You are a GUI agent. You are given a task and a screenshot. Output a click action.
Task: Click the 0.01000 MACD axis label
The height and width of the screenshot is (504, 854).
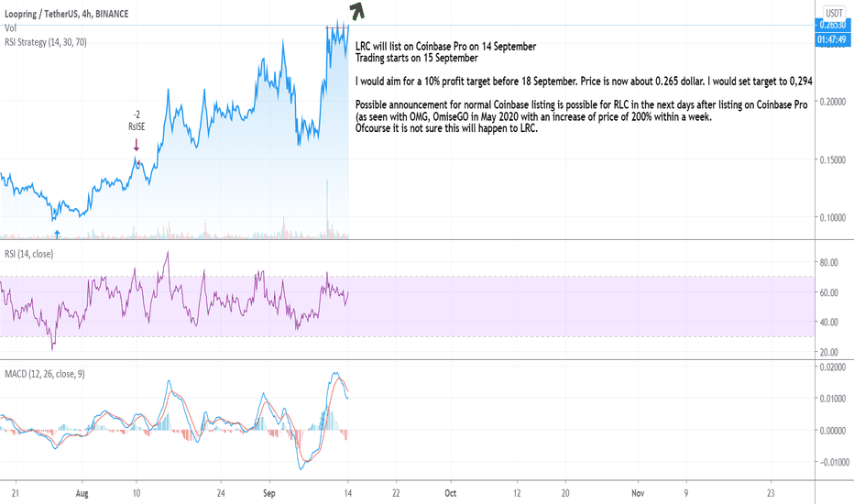click(x=833, y=399)
